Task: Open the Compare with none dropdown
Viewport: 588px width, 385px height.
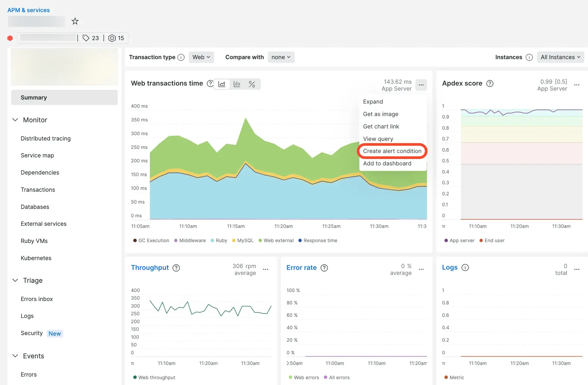Action: [x=281, y=57]
